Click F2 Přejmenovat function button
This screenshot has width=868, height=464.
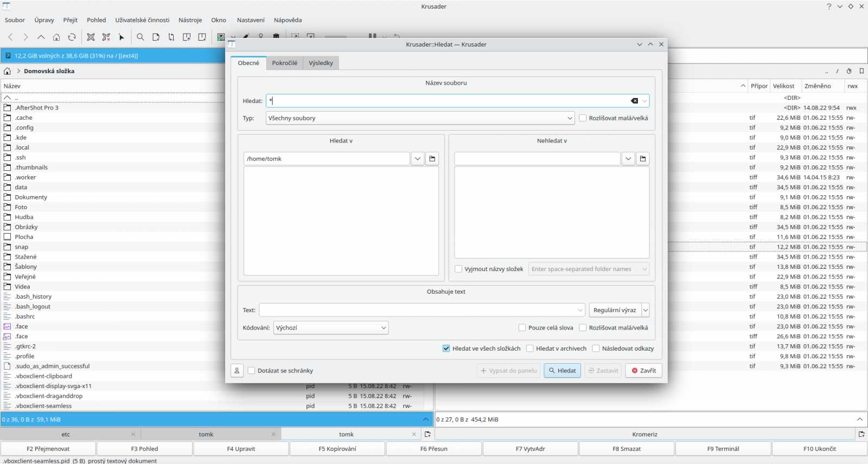click(48, 449)
